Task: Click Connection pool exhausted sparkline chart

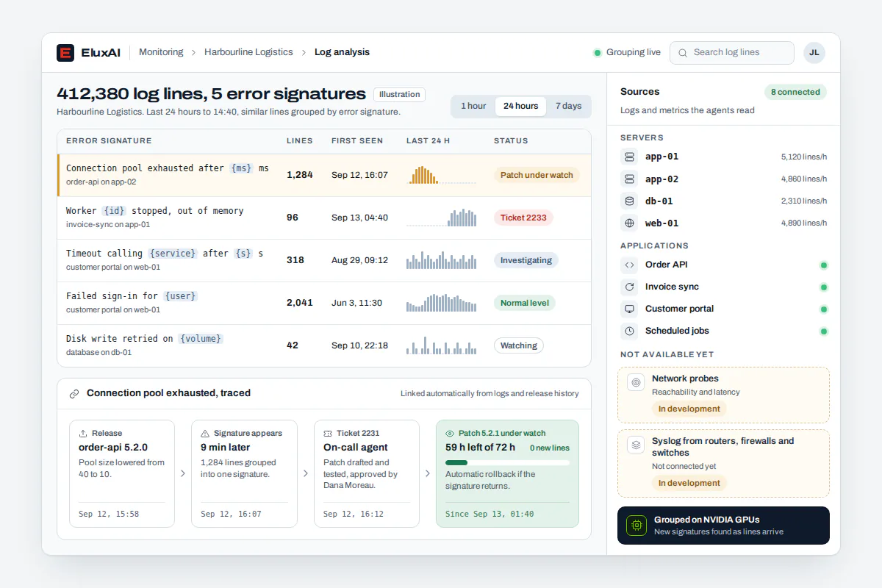Action: click(x=441, y=175)
